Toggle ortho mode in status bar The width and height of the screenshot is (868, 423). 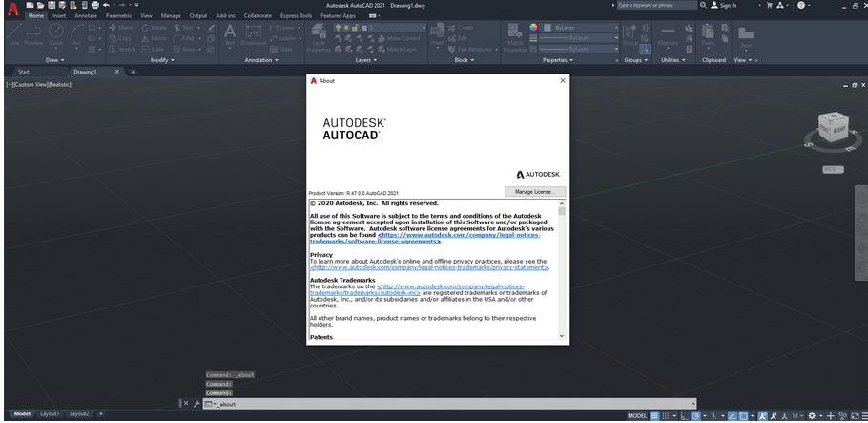point(685,415)
